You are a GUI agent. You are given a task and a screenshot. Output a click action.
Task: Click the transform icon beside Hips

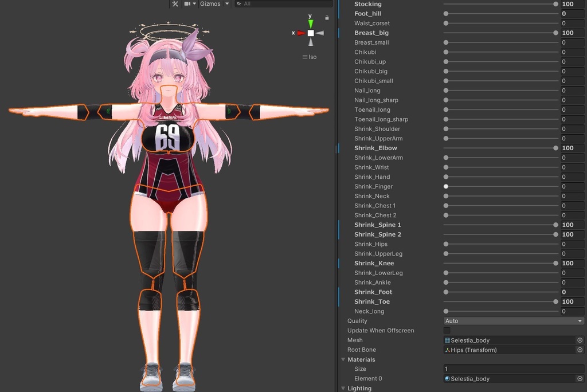click(x=447, y=350)
